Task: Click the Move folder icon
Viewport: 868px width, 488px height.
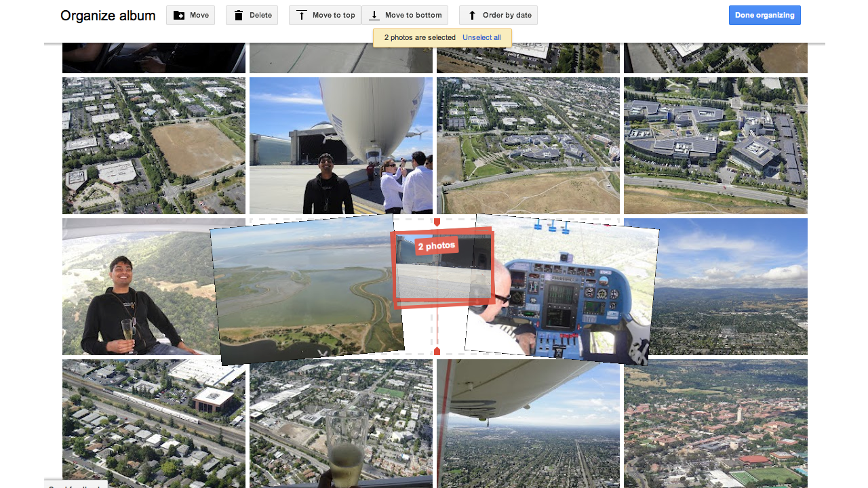Action: [x=178, y=15]
